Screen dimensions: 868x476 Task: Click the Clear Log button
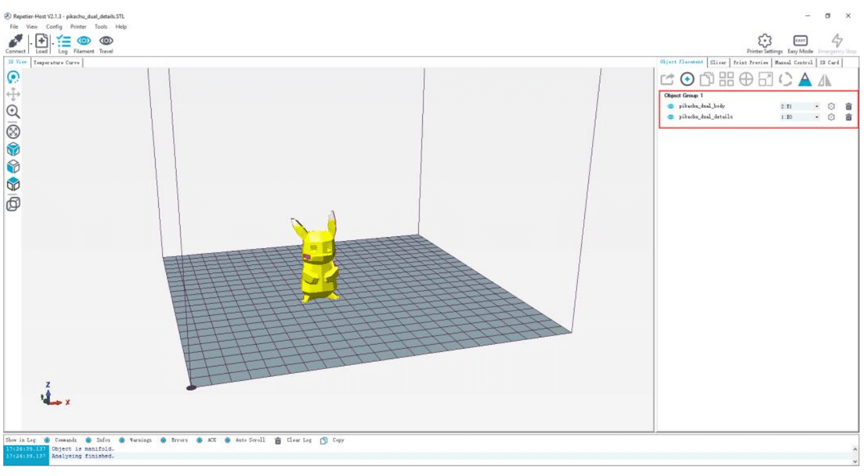293,441
